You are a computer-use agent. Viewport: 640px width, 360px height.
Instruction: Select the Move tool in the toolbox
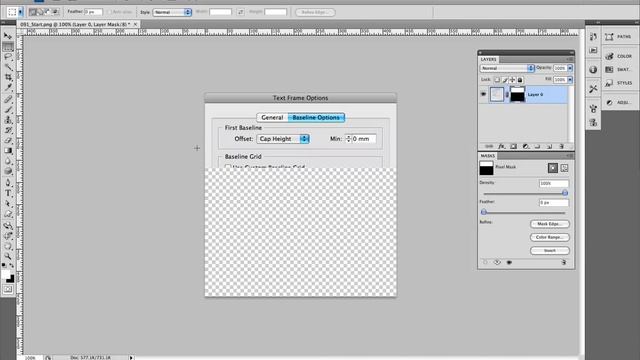tap(8, 36)
